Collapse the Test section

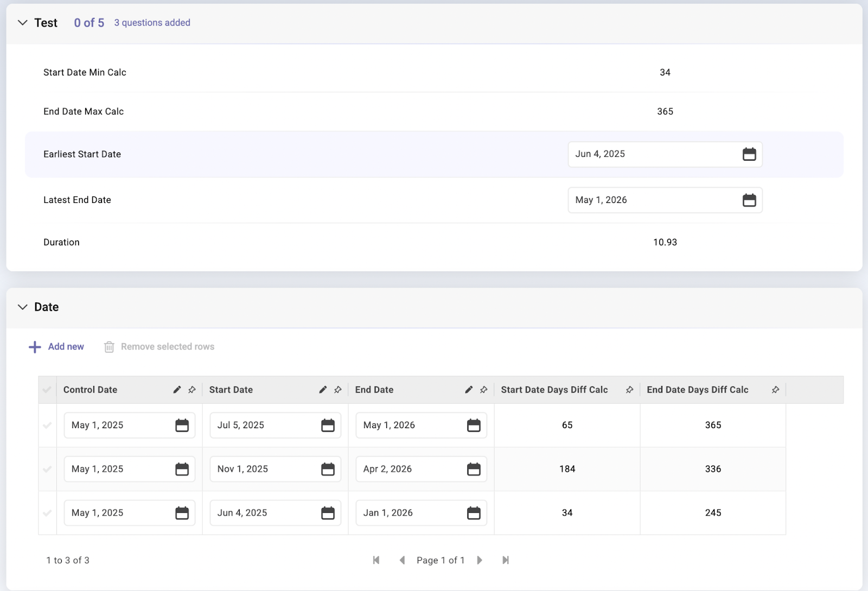coord(23,23)
